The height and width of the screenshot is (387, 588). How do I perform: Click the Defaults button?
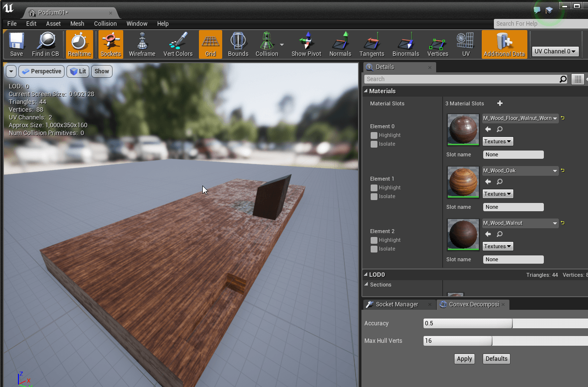click(496, 359)
